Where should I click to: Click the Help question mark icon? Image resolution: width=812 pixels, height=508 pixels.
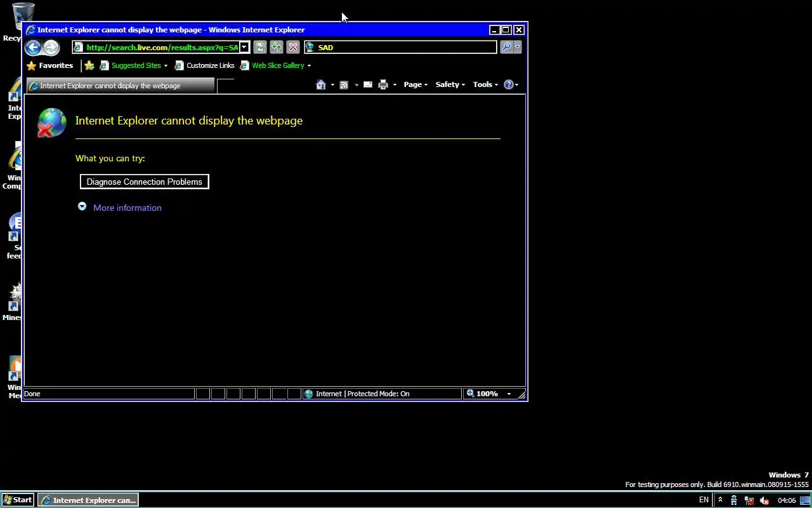click(508, 84)
